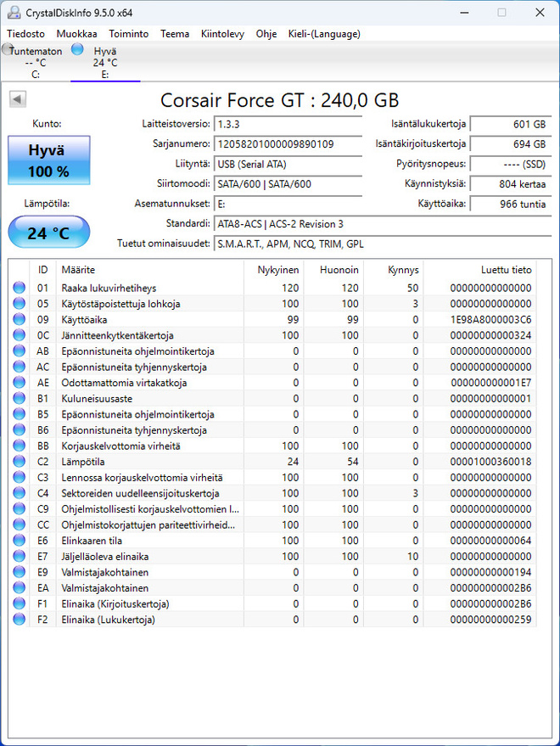Select the Kuluneisuusaste attribute name
This screenshot has width=560, height=746.
click(97, 399)
